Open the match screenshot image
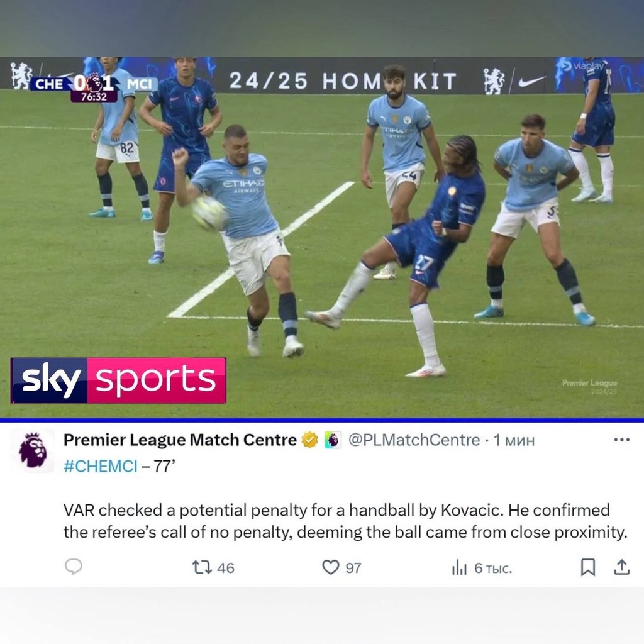The height and width of the screenshot is (644, 644). pyautogui.click(x=322, y=237)
